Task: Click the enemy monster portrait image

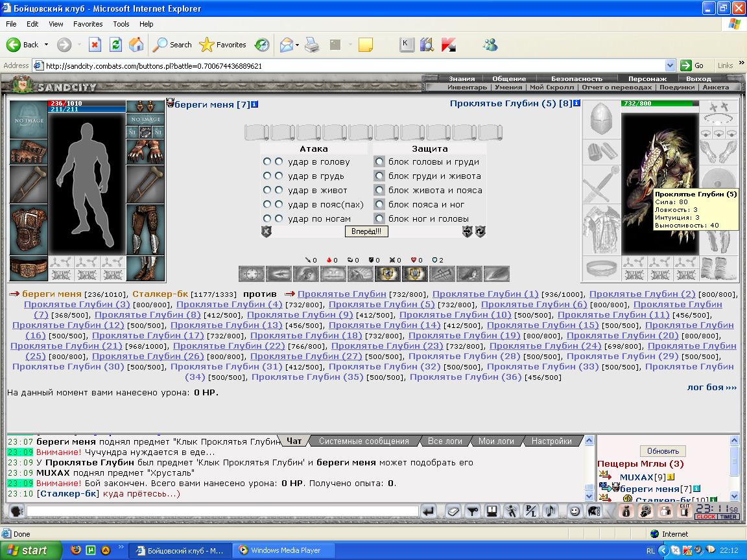Action: click(660, 183)
